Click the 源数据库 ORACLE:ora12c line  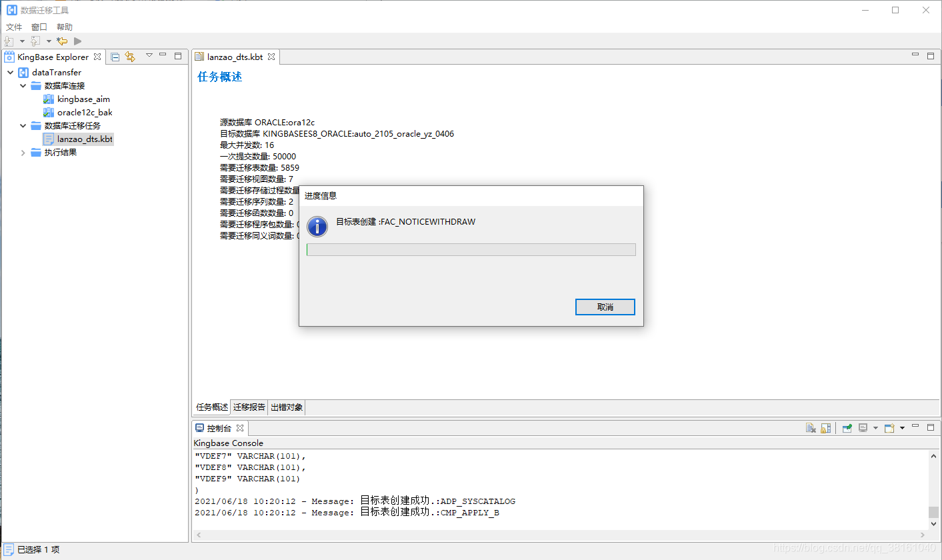pos(267,122)
